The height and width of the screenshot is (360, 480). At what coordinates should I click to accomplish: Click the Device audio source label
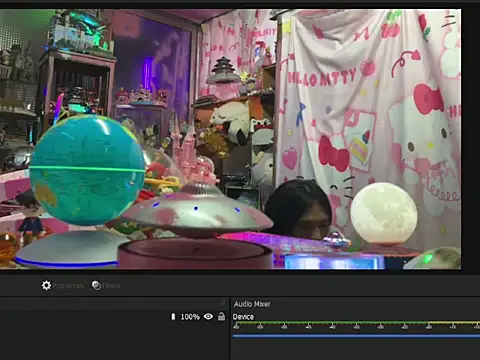pos(243,317)
